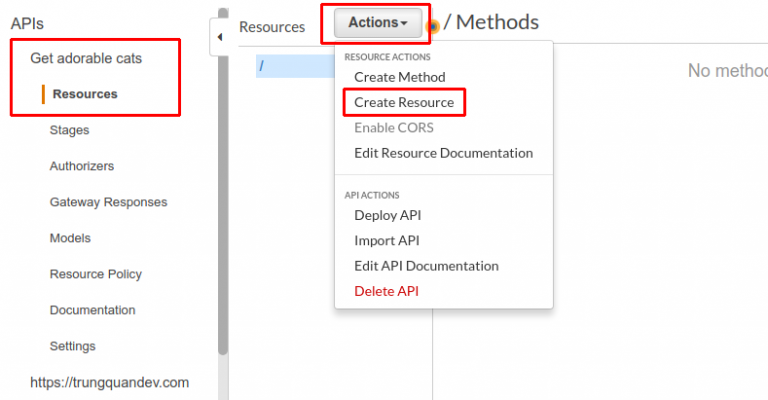Open Stages in the left navigation

69,130
